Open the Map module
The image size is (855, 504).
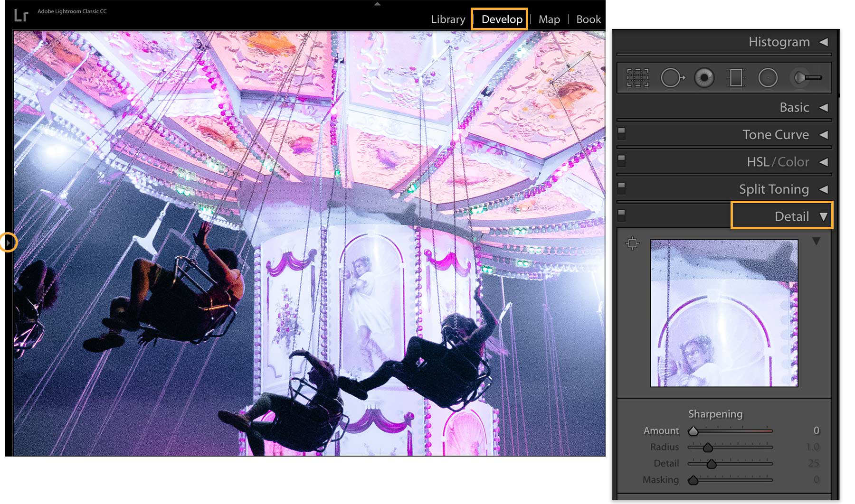point(549,19)
